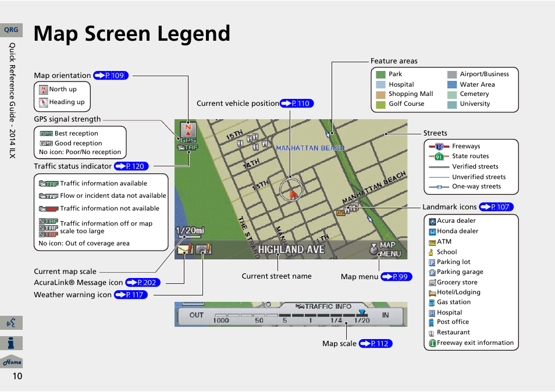
Task: Tap the ATM landmark on the map
Action: click(x=340, y=213)
